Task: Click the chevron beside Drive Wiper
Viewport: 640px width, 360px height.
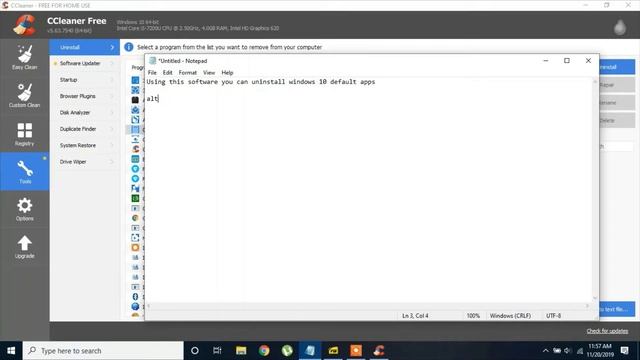Action: (x=112, y=162)
